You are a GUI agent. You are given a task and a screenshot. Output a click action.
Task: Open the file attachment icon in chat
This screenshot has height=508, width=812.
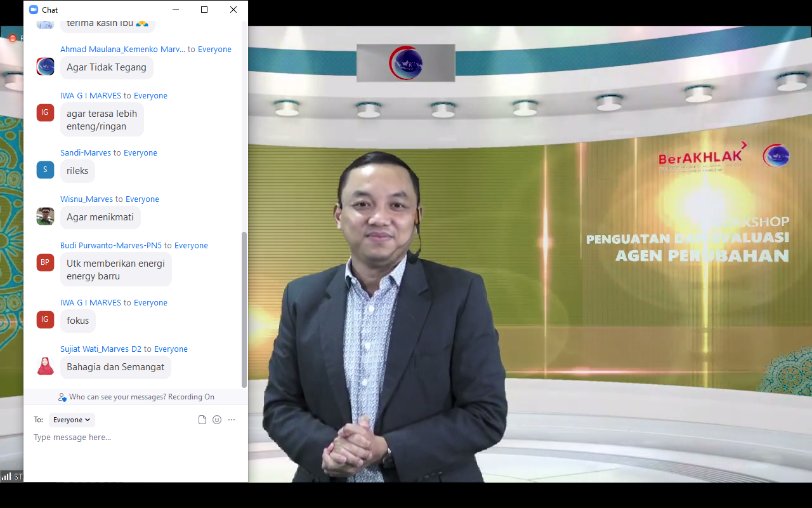[x=202, y=420]
